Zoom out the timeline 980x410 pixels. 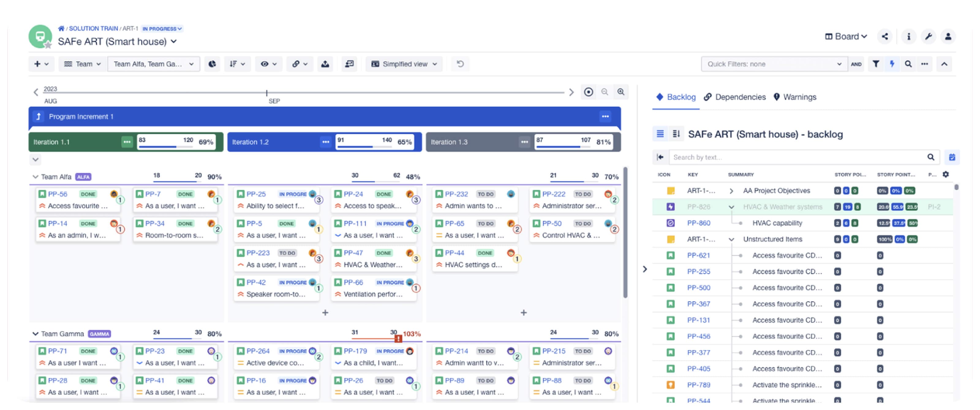coord(605,92)
